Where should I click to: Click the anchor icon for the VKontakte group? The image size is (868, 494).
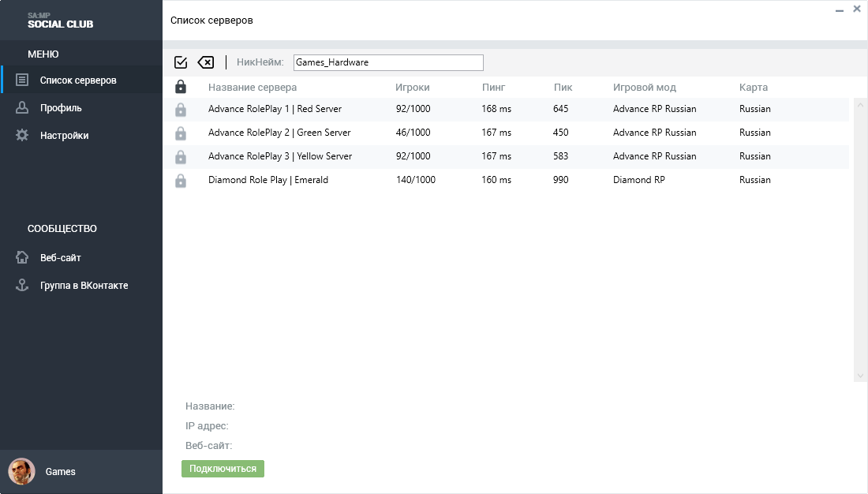(22, 285)
